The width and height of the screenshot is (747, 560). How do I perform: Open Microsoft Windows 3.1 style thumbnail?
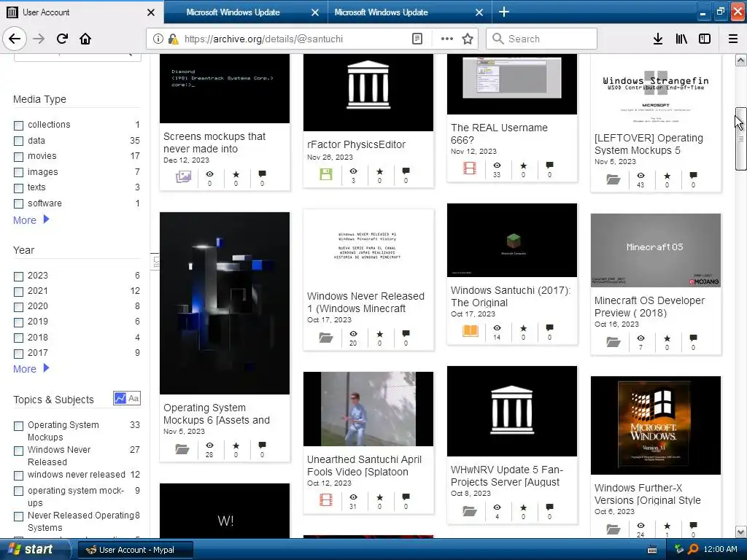coord(656,425)
